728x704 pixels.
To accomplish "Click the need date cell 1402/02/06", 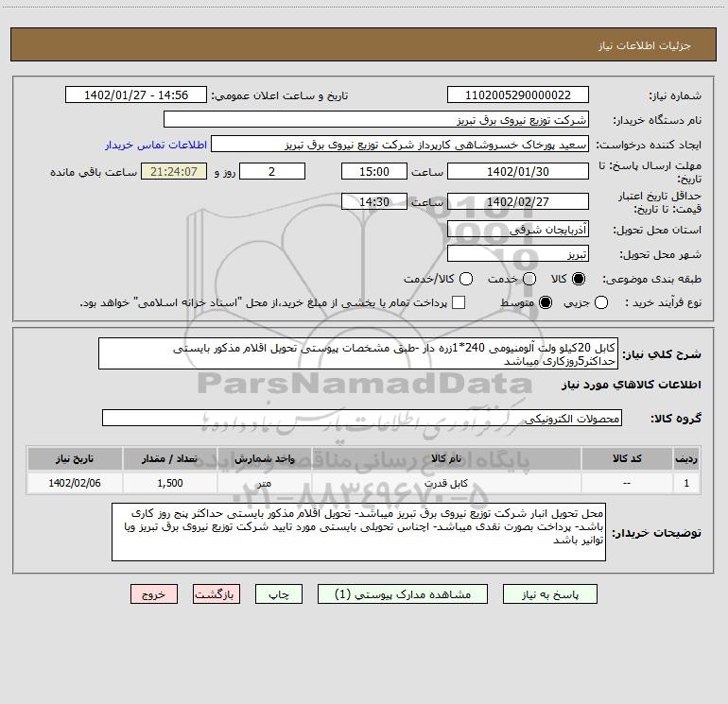I will tap(75, 483).
